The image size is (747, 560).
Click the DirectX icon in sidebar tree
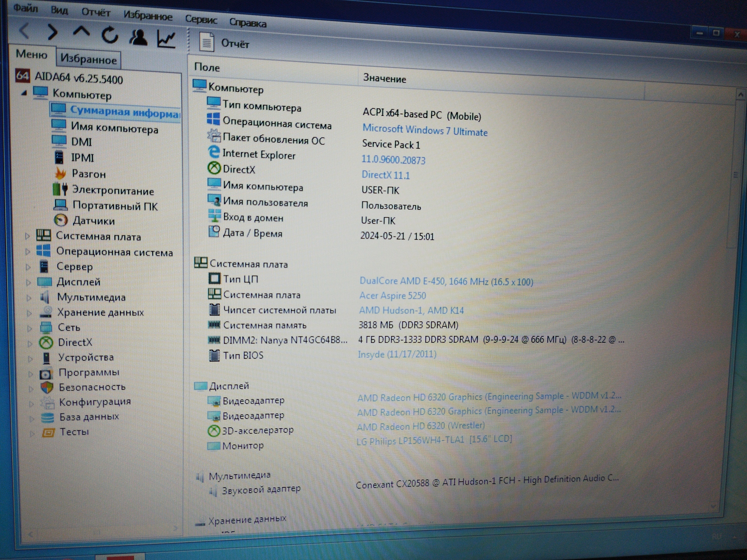46,342
